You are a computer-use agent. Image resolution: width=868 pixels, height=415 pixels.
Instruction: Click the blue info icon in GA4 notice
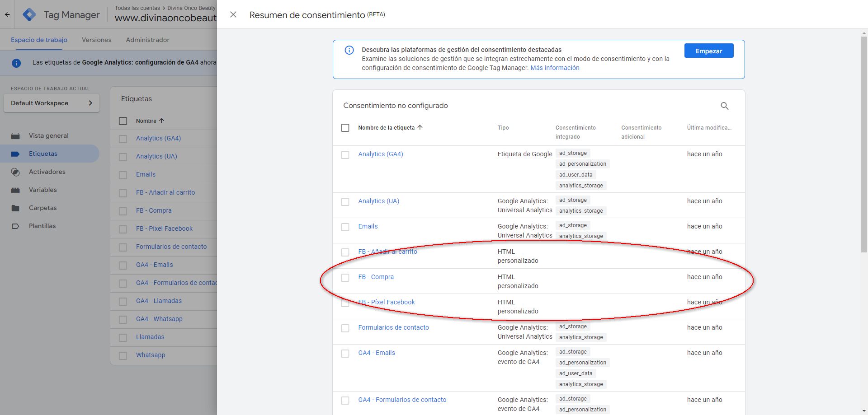click(x=16, y=63)
